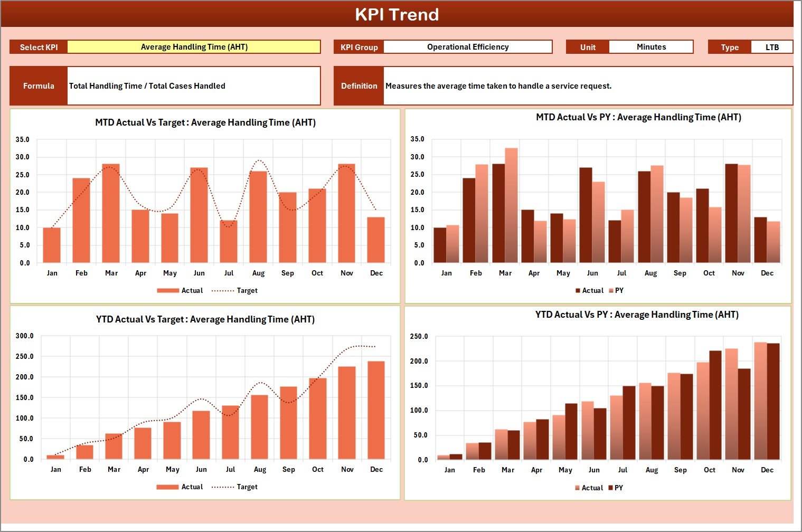Select the Minutes unit cell
Viewport: 802px width, 532px height.
click(650, 47)
